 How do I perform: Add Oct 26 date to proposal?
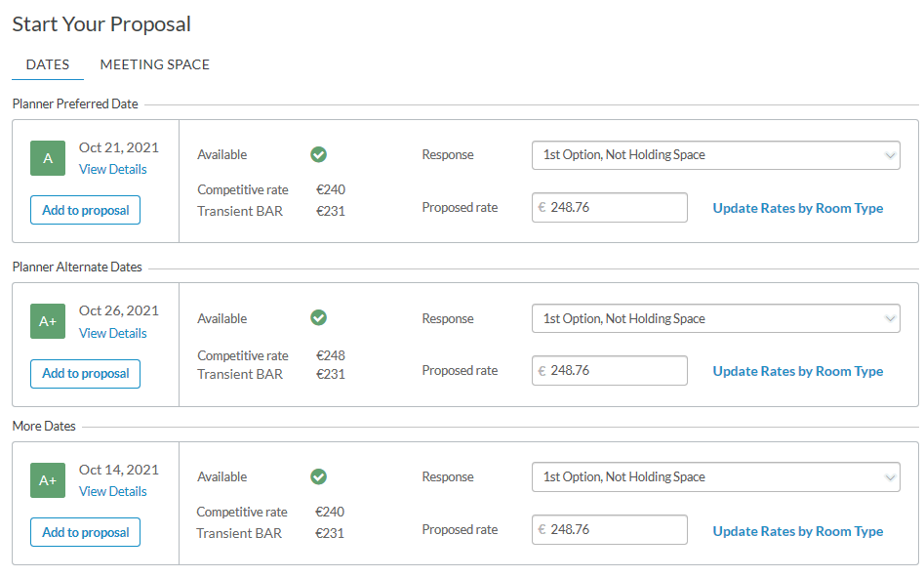[x=85, y=374]
